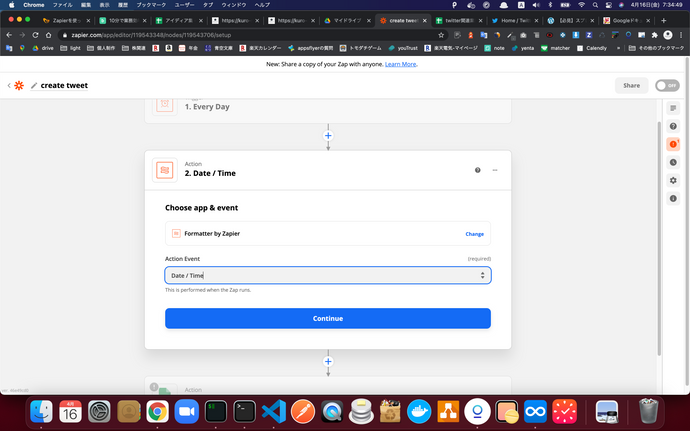
Task: Open the info icon in right sidebar
Action: (x=673, y=199)
